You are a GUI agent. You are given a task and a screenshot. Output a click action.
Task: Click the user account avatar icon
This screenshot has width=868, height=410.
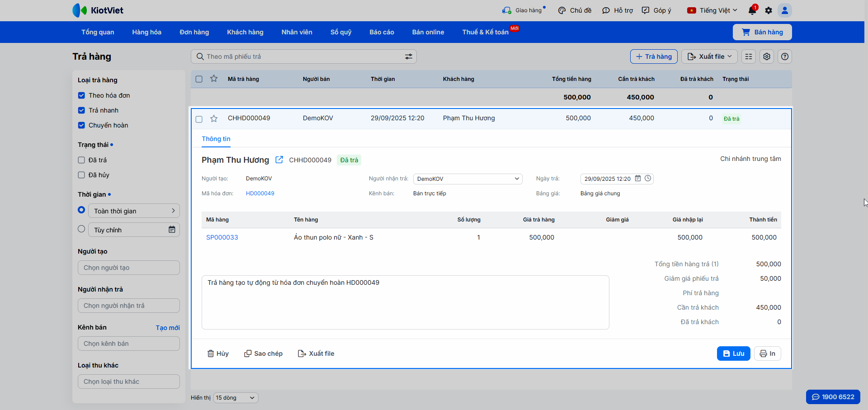pyautogui.click(x=785, y=10)
